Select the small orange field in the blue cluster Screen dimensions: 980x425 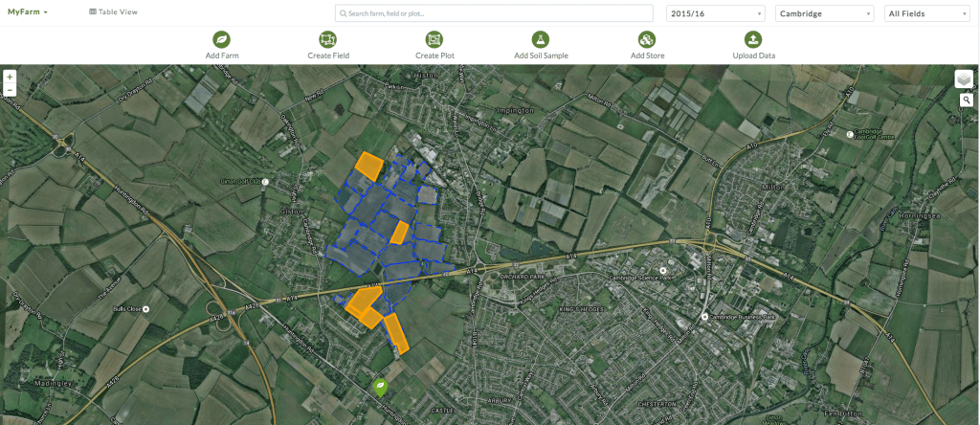[x=399, y=232]
